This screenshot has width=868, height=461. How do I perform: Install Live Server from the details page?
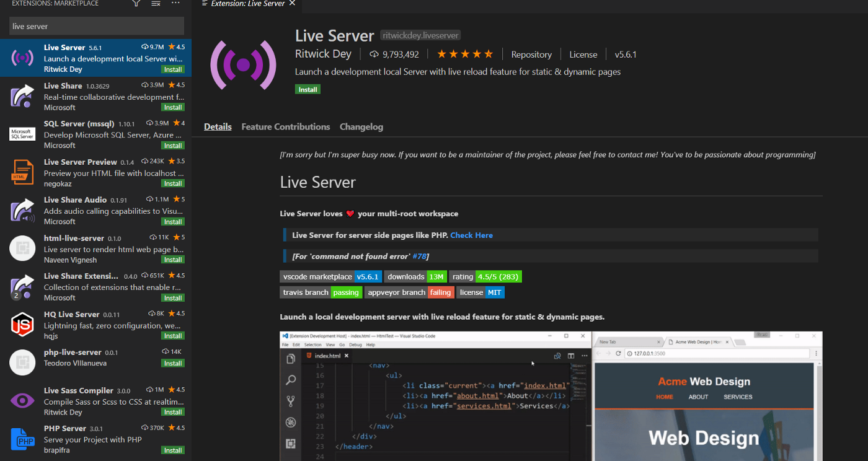pos(308,89)
